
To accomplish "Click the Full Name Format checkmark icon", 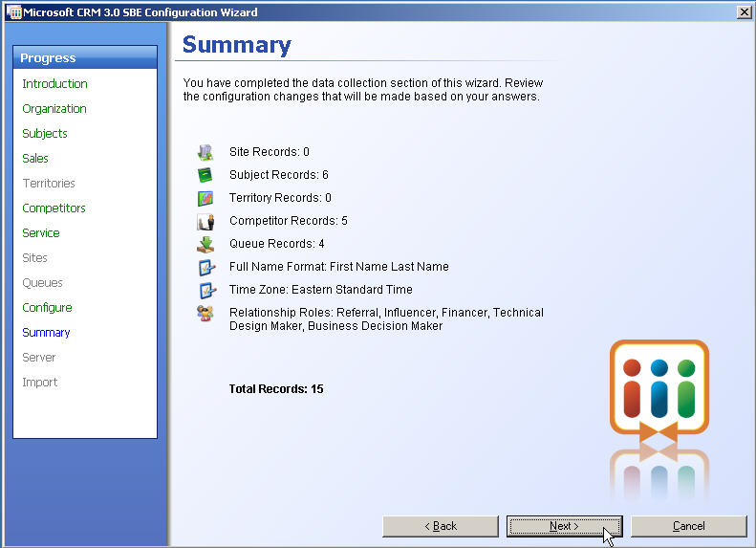I will tap(206, 267).
